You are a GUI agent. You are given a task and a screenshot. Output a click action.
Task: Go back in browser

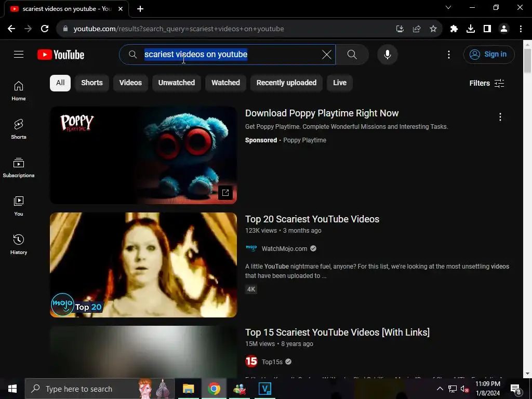tap(11, 29)
